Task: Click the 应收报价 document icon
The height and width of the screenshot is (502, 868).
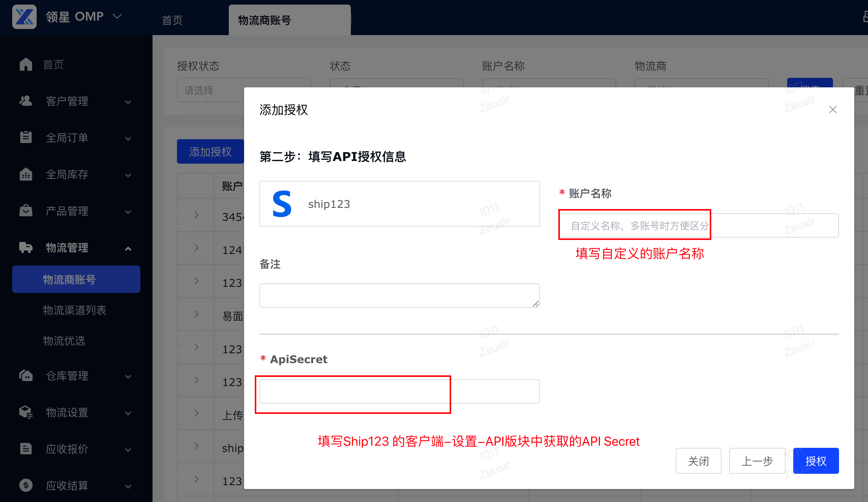Action: pyautogui.click(x=26, y=449)
